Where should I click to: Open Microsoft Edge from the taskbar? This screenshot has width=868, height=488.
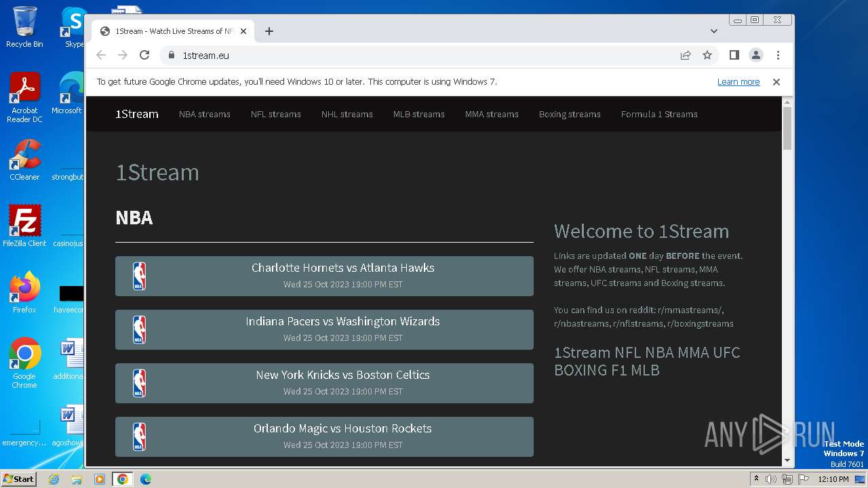pyautogui.click(x=146, y=479)
